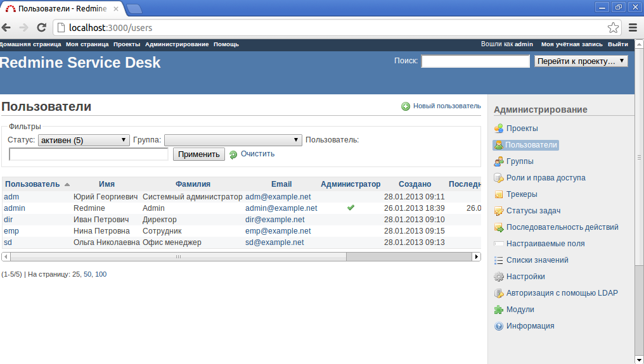Image resolution: width=644 pixels, height=364 pixels.
Task: Click the table scrollbar right arrow
Action: coord(477,257)
